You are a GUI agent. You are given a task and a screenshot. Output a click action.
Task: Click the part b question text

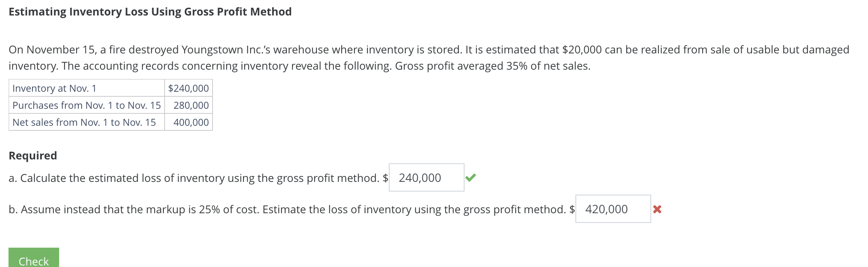pos(286,209)
